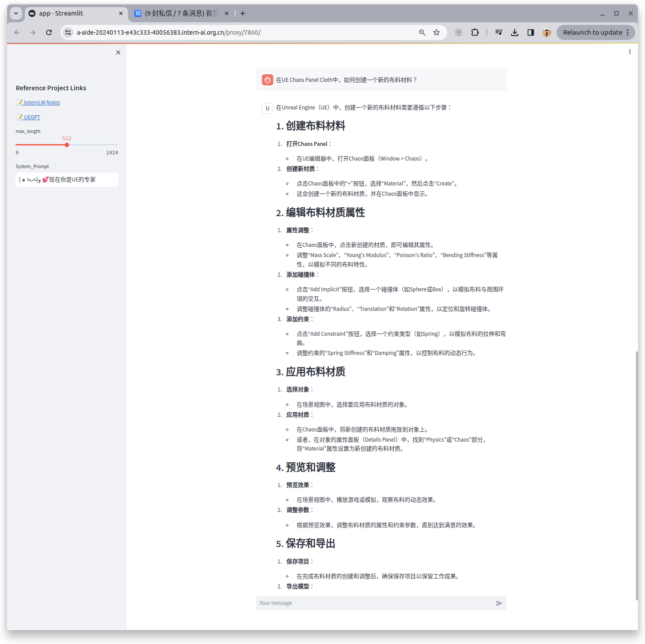Open the Streamlit three-dot main menu
This screenshot has height=644, width=645.
pyautogui.click(x=630, y=52)
